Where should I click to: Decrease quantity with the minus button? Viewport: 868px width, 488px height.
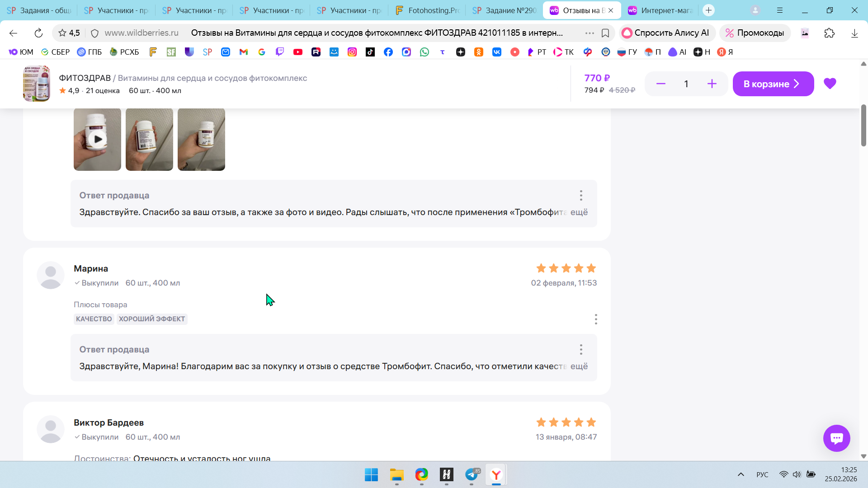(660, 84)
